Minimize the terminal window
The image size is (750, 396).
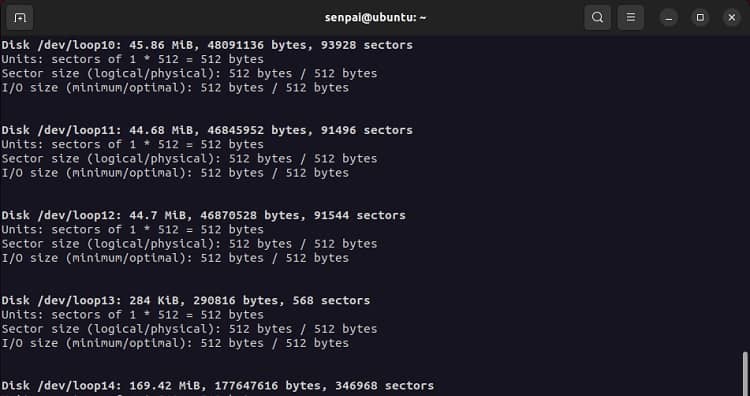pyautogui.click(x=669, y=18)
